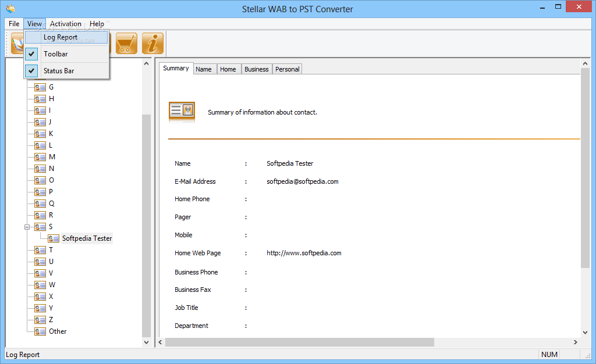Click the horizontal scroll right arrow
596x364 pixels.
click(x=576, y=342)
